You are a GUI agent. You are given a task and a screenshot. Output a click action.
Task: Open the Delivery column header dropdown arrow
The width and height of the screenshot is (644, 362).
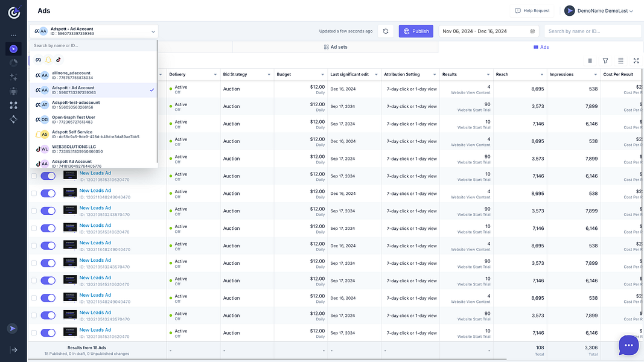(x=215, y=75)
